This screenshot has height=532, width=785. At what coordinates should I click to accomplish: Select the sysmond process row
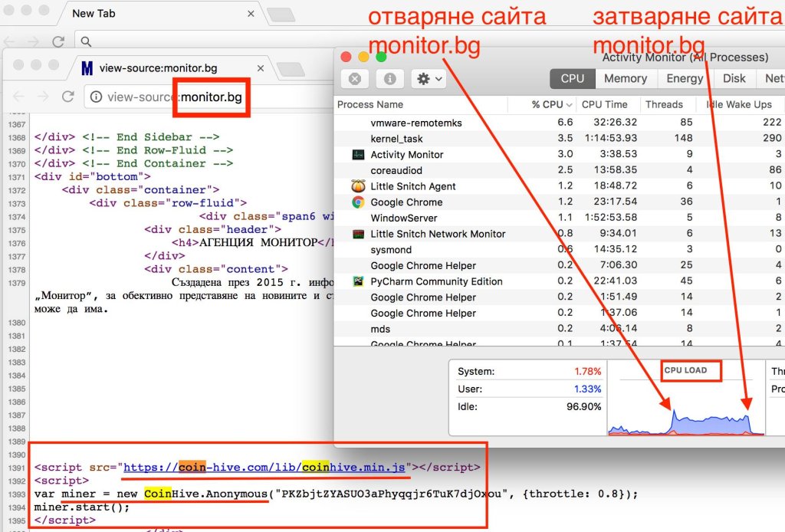(x=559, y=250)
